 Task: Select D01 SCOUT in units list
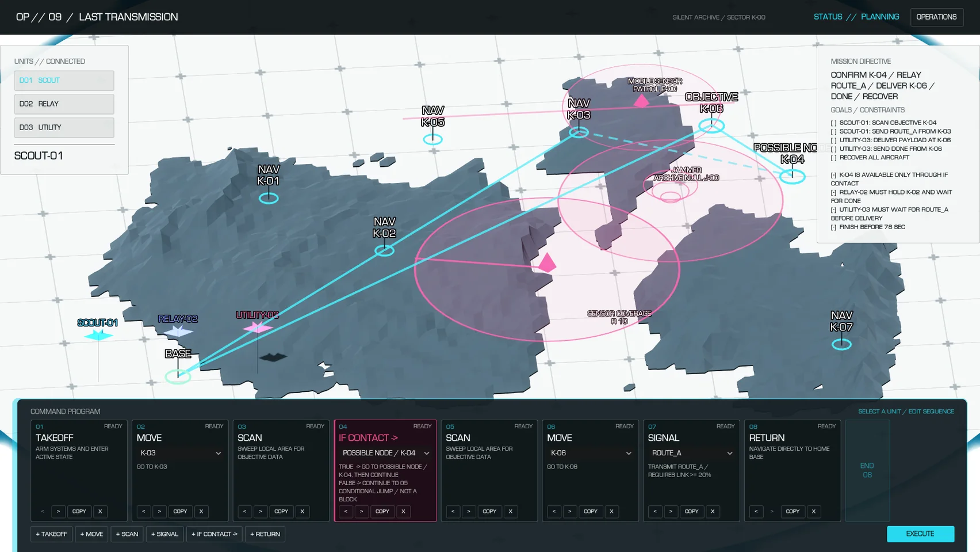tap(64, 81)
